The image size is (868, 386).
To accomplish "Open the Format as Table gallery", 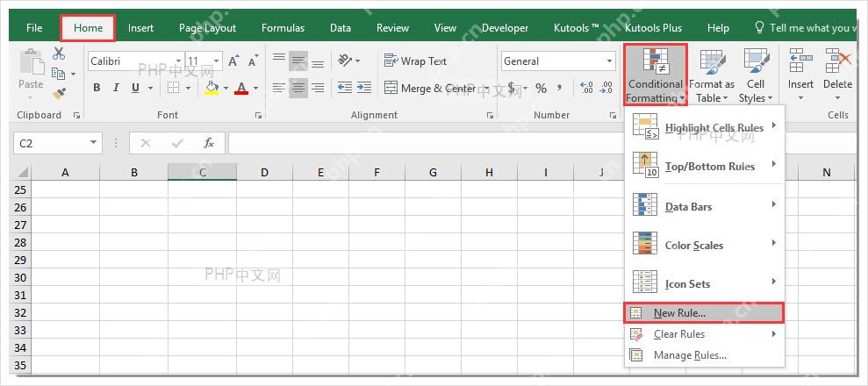I will [x=712, y=75].
